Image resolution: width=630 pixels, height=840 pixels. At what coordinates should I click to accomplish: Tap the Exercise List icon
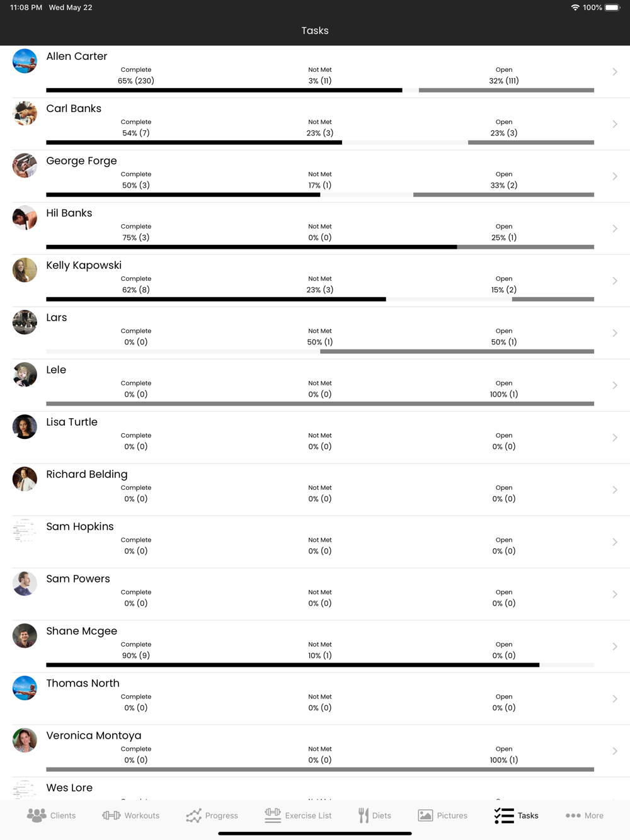click(273, 815)
